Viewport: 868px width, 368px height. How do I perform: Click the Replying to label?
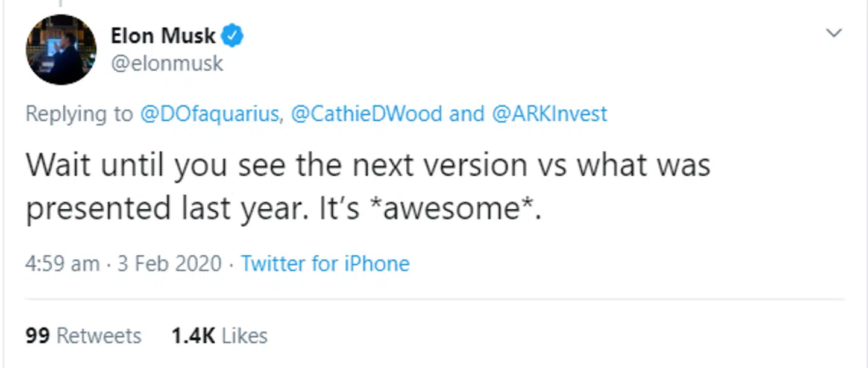[x=78, y=113]
